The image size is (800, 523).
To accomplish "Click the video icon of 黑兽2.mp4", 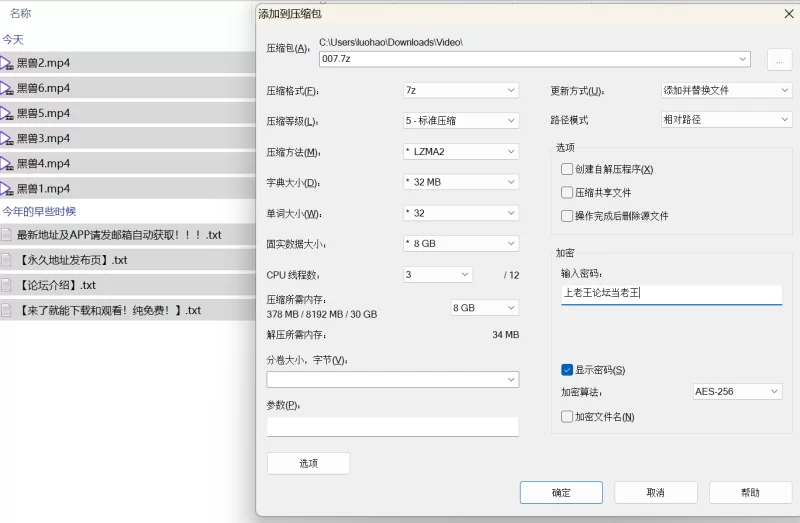I will 6,63.
